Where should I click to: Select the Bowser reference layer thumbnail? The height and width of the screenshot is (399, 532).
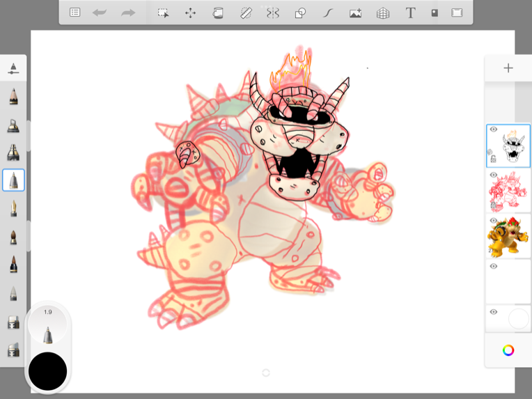click(508, 237)
